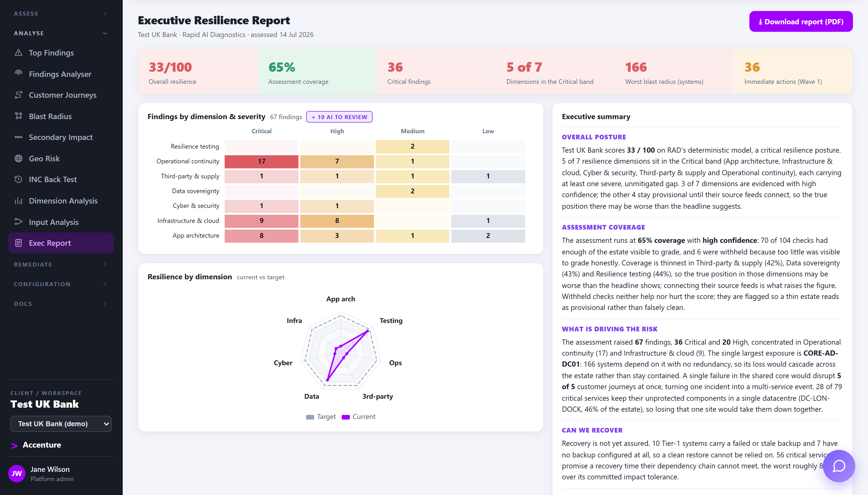This screenshot has height=495, width=868.
Task: Click the 36 Immediate actions card
Action: coord(793,71)
